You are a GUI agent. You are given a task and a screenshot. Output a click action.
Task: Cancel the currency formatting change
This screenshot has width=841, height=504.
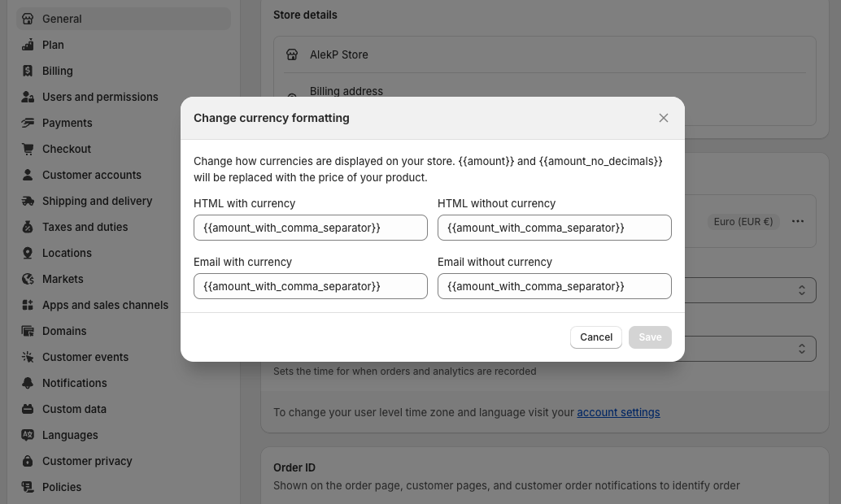596,337
